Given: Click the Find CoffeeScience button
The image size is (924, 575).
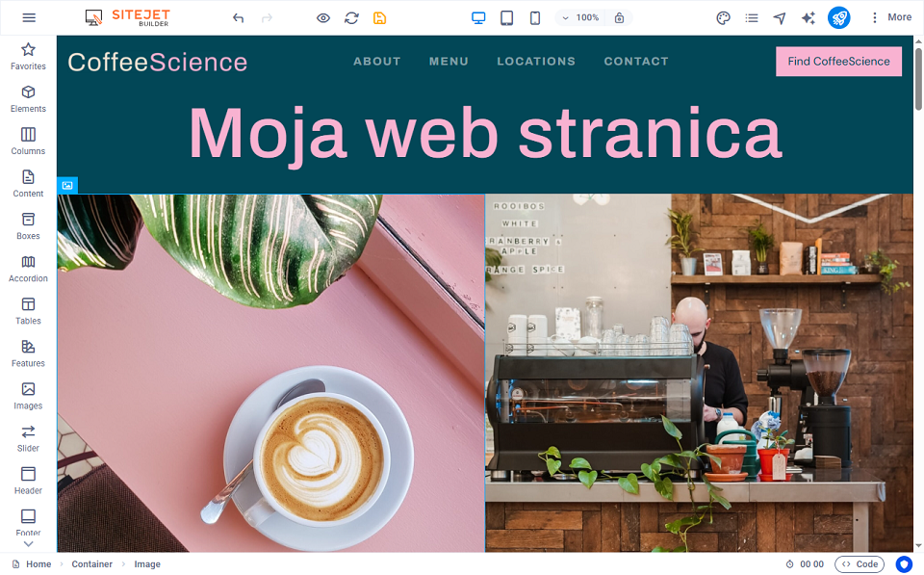Looking at the screenshot, I should click(x=838, y=62).
